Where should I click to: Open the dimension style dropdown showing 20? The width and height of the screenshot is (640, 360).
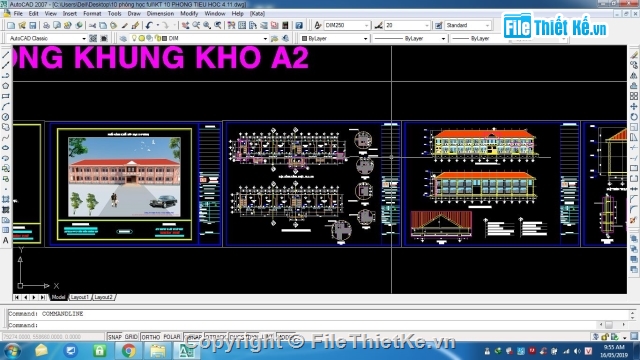[427, 25]
